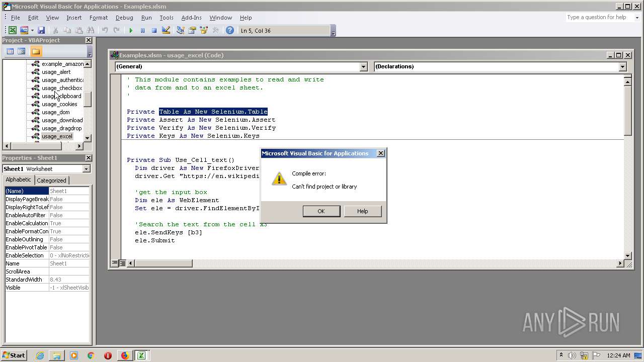Screen dimensions: 644x362
Task: Click the Insert UserForm toolbar icon
Action: (x=24, y=31)
